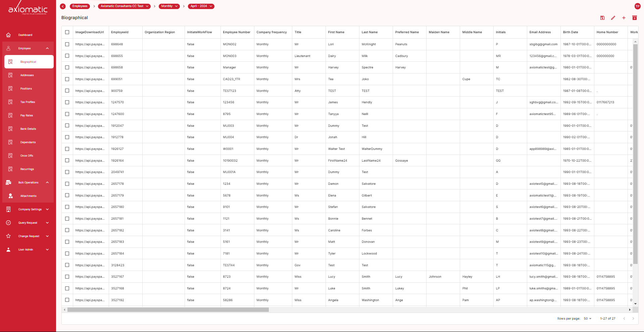Click the save icon above the table
This screenshot has height=332, width=644.
click(602, 18)
